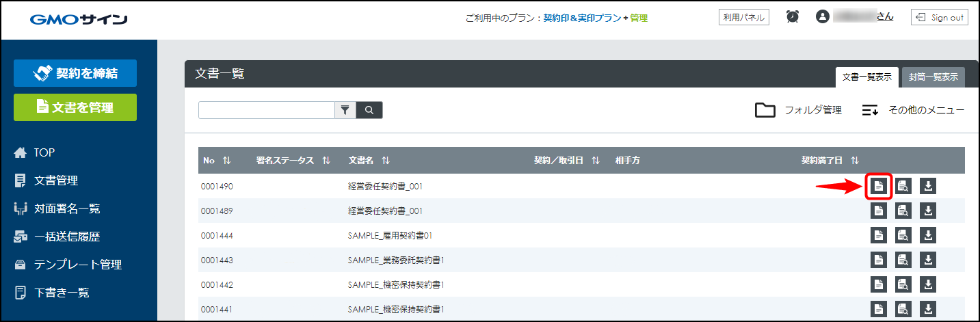The width and height of the screenshot is (980, 322).
Task: Sort by 契約満了日 column
Action: (x=855, y=161)
